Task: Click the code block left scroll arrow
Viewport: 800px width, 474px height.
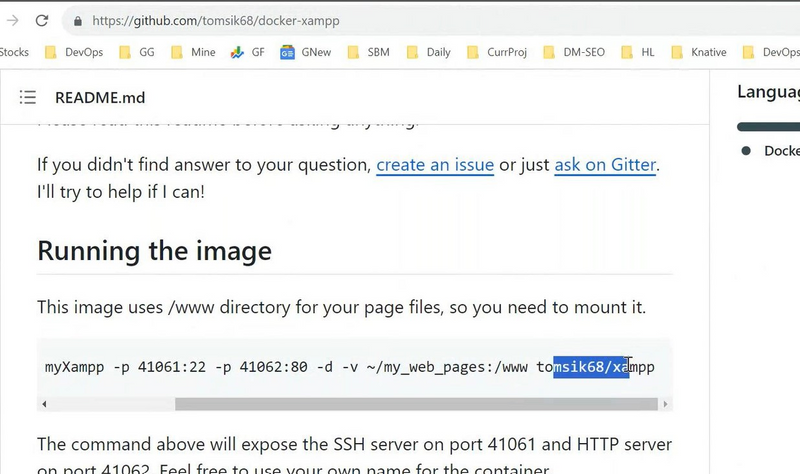Action: [44, 404]
